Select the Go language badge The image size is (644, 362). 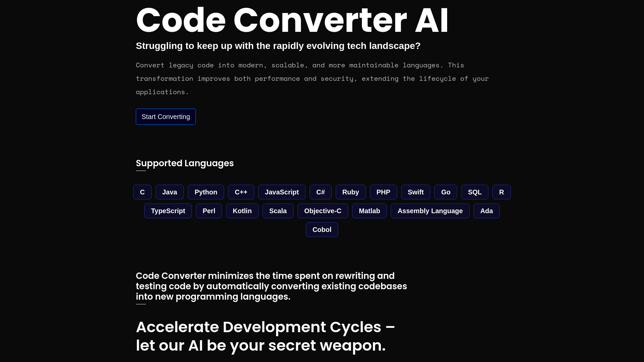click(445, 192)
